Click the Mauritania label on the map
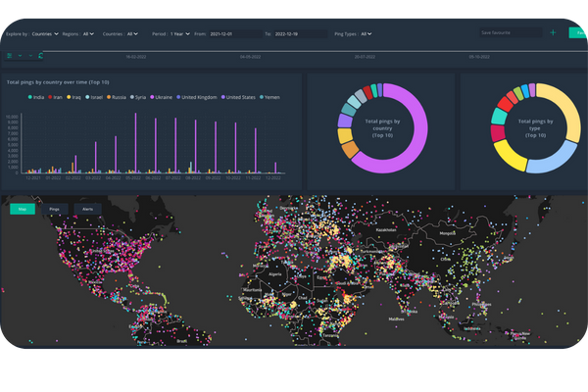This screenshot has height=392, width=588. [x=252, y=290]
